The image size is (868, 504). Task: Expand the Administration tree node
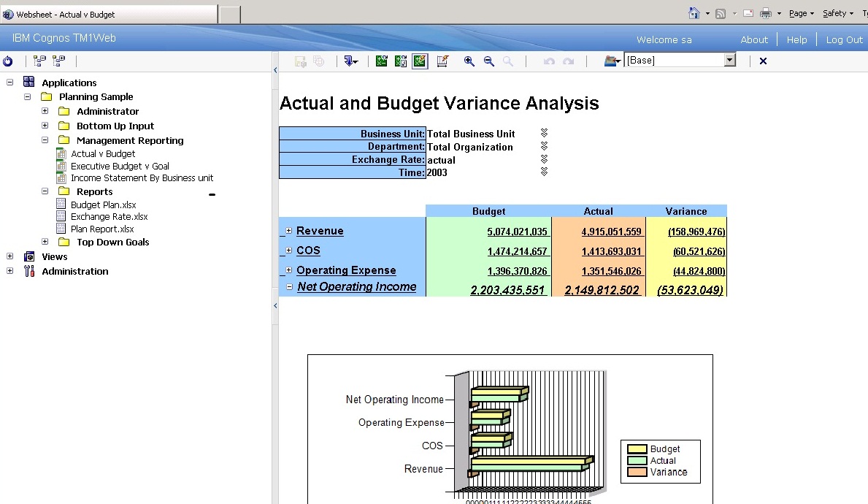(x=9, y=271)
